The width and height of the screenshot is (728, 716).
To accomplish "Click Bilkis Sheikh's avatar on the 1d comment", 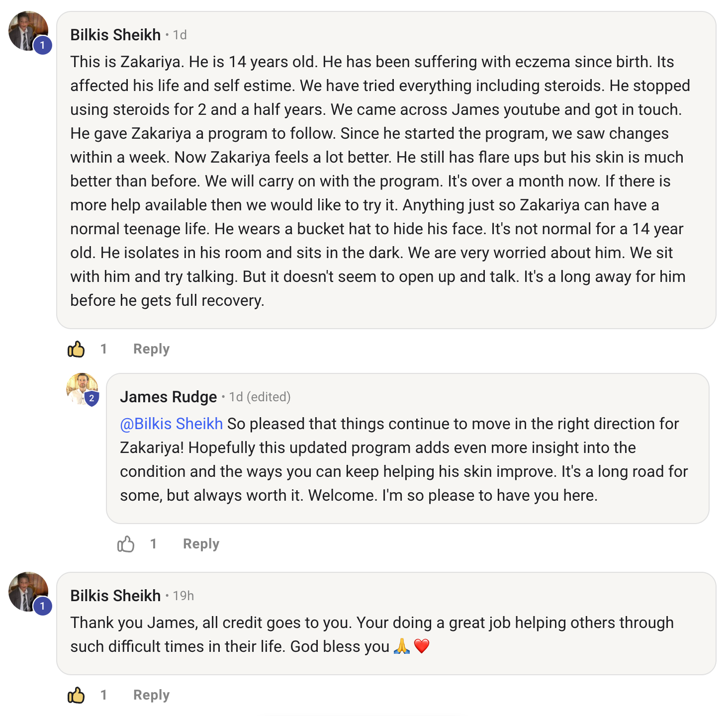I will 27,30.
